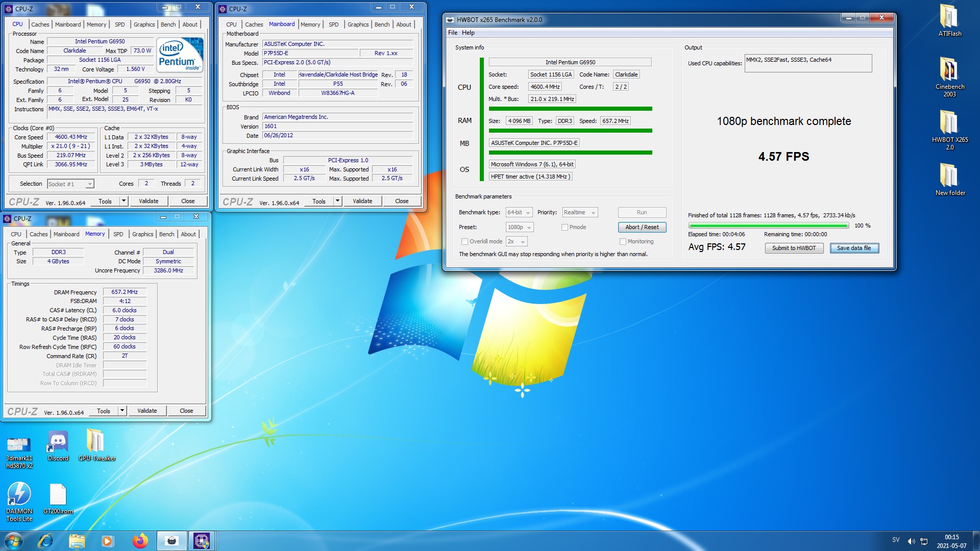
Task: Open the Preset 1080p dropdown
Action: point(520,227)
